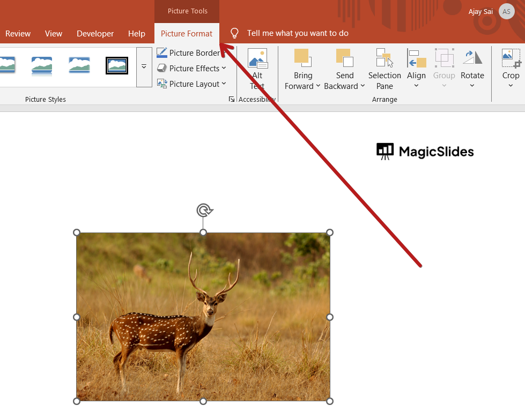Image resolution: width=525 pixels, height=420 pixels.
Task: Open the Picture Layout dropdown
Action: [191, 84]
